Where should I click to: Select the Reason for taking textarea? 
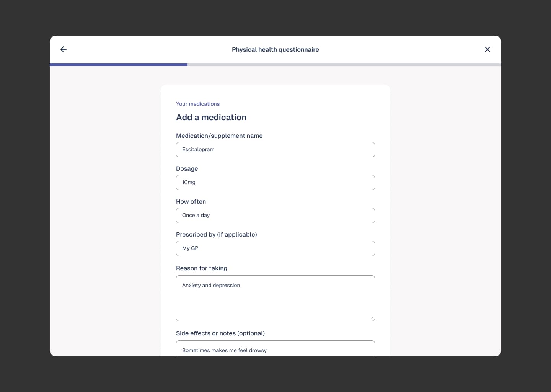(275, 298)
